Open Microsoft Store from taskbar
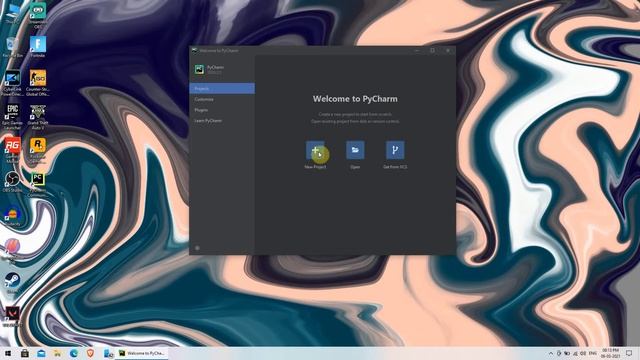640x360 pixels. click(24, 353)
